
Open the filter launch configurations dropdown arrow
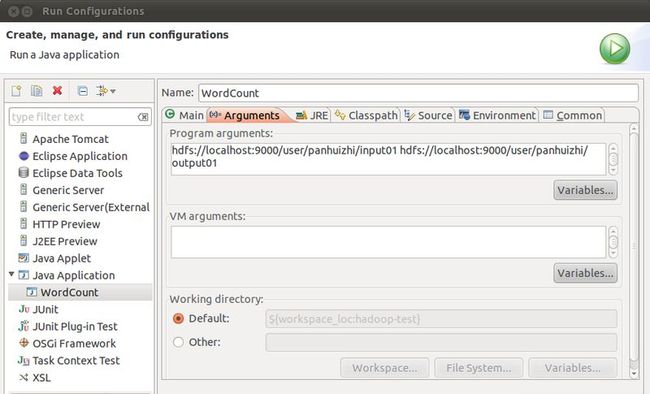coord(113,91)
